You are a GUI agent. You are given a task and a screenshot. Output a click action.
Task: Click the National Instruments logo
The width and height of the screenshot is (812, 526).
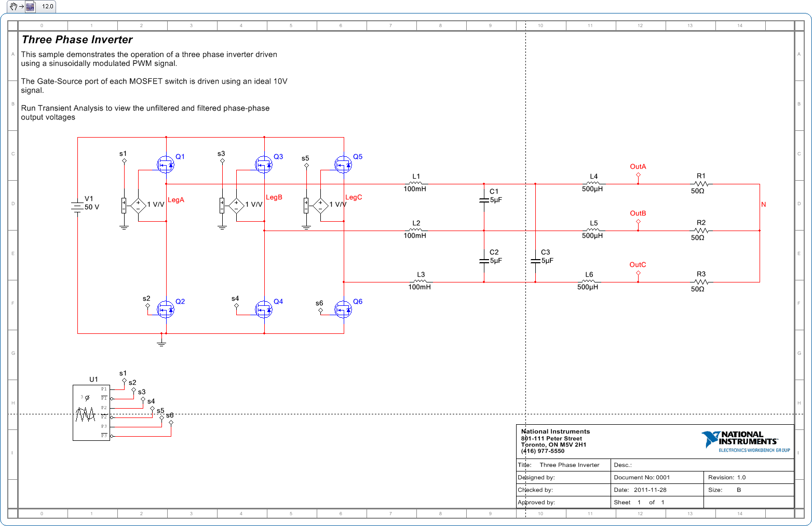(746, 441)
